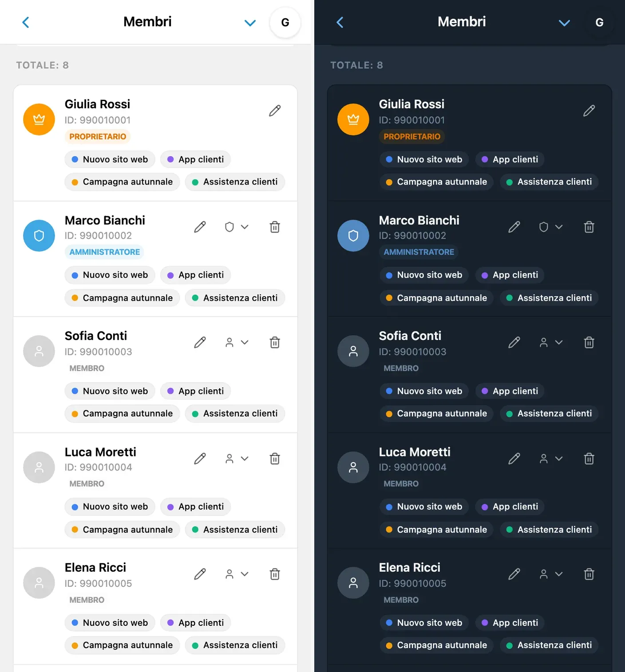
Task: Click Marco's Campagna autunnale tag, dark panel
Action: 436,298
